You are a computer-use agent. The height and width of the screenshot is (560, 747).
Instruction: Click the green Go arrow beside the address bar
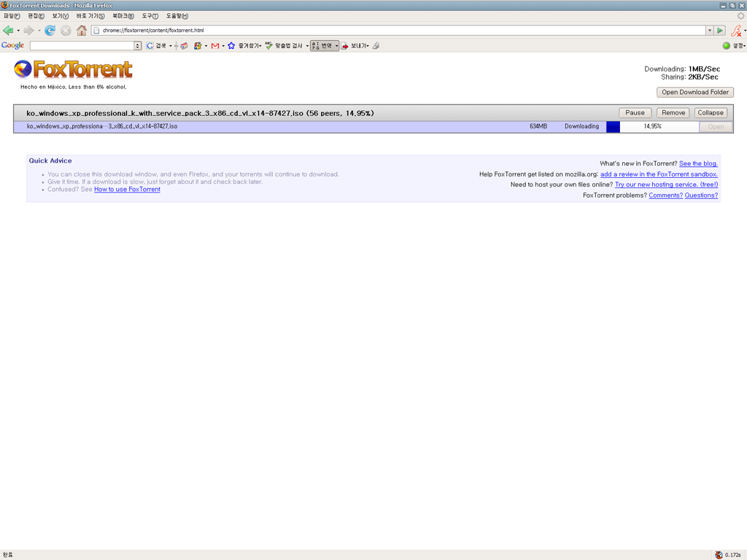(720, 31)
